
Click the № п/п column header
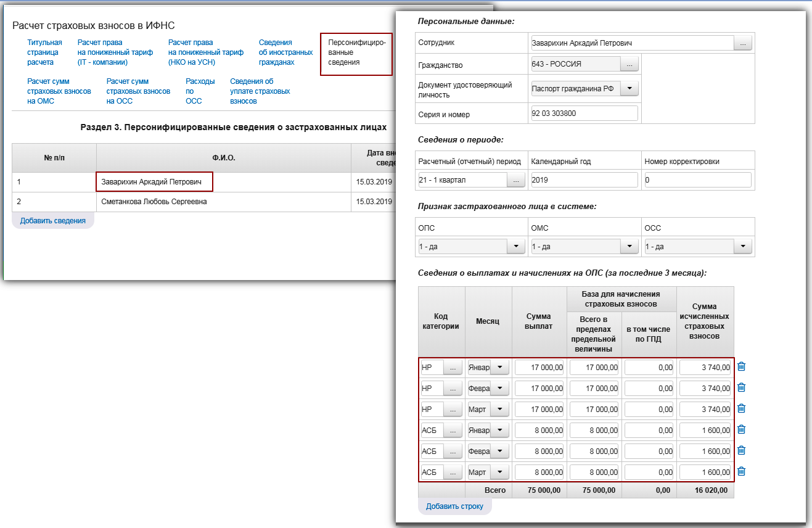[54, 158]
